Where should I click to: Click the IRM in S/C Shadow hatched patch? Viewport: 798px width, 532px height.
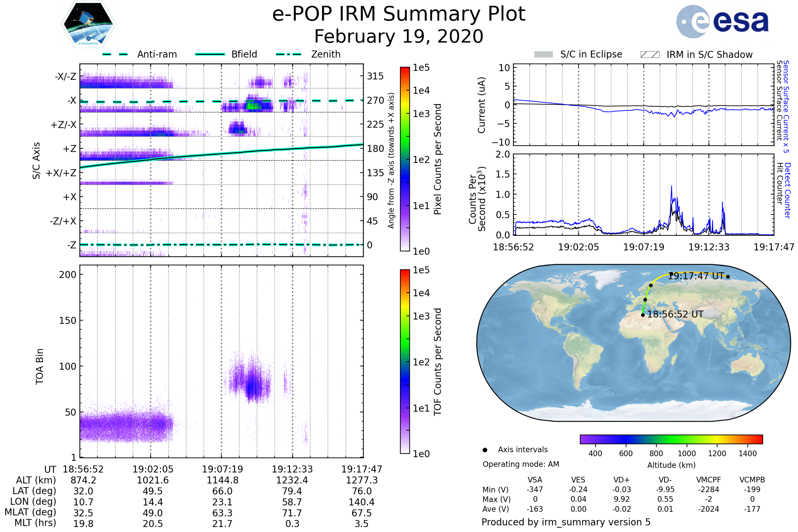pyautogui.click(x=650, y=55)
